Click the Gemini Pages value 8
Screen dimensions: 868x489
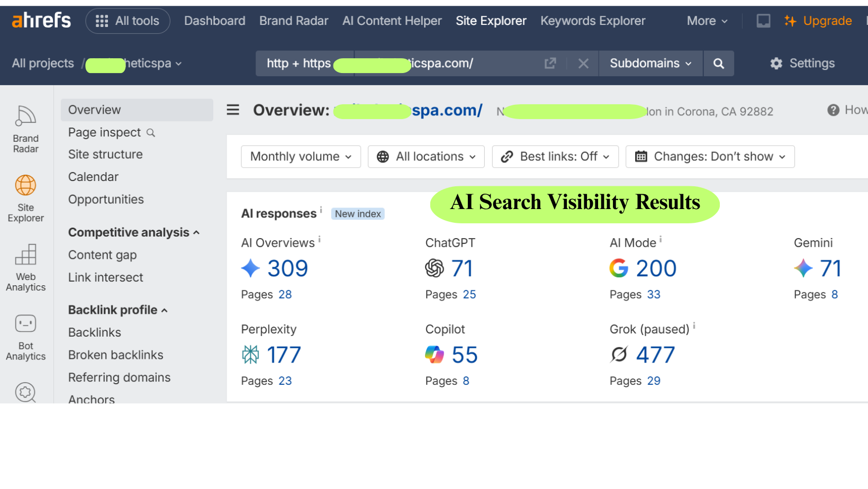[835, 295]
